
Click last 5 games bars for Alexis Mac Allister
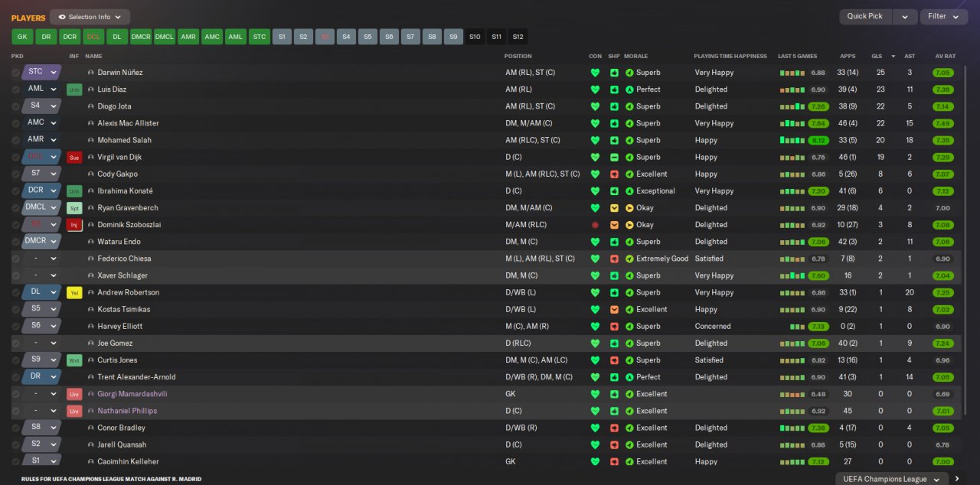792,123
